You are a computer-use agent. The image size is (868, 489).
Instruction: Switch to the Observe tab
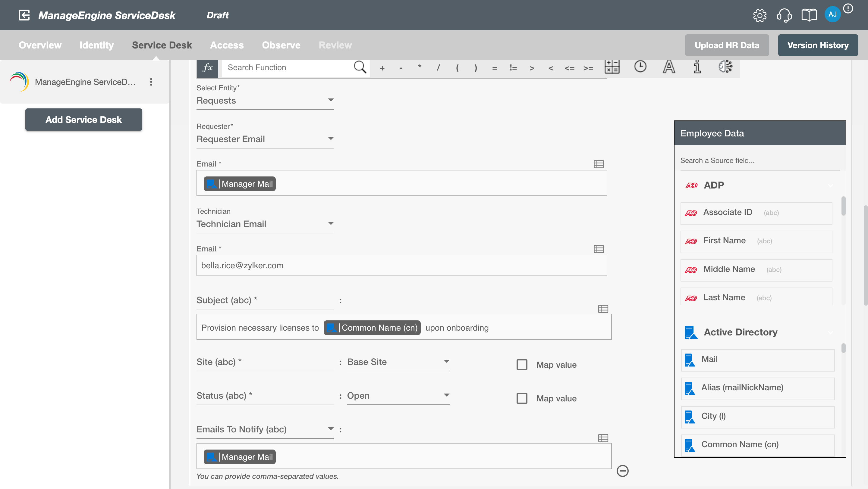(x=281, y=45)
